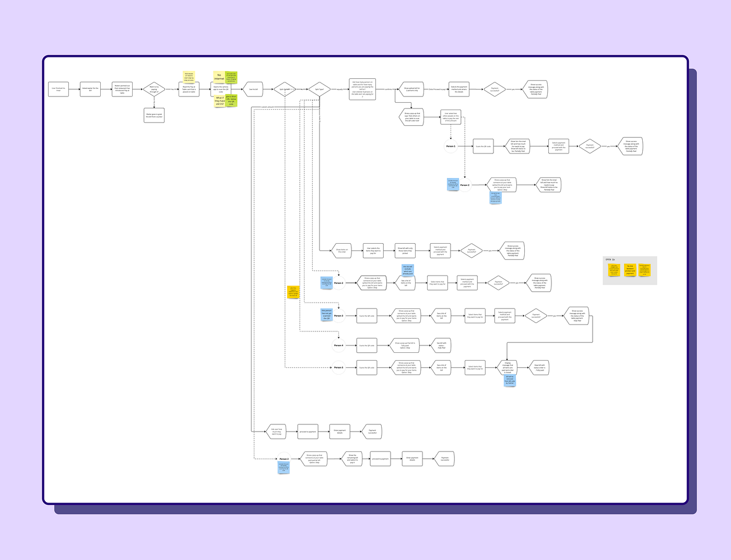This screenshot has width=731, height=560.
Task: Select 'Scans the QR code' node beside Person 1
Action: click(x=483, y=147)
